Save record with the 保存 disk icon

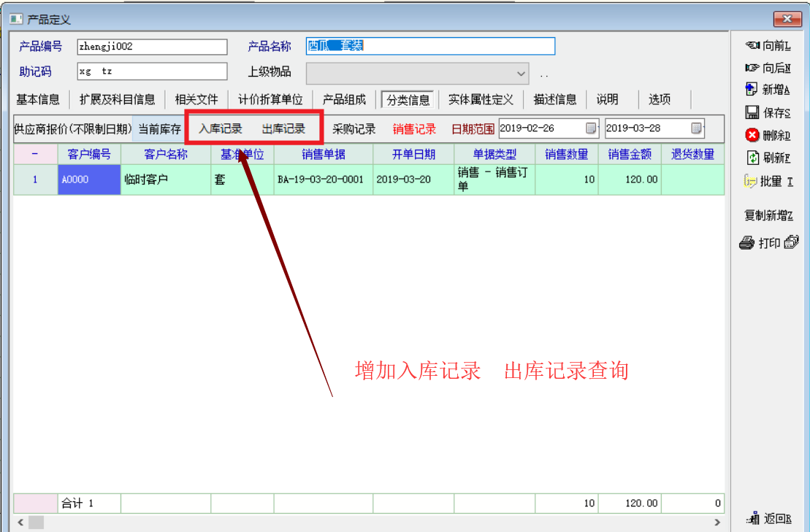click(x=752, y=112)
